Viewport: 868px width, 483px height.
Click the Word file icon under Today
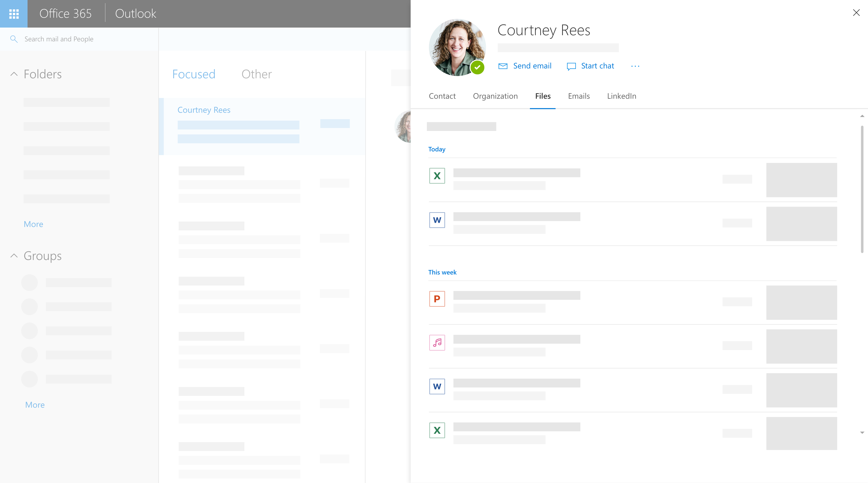pos(437,220)
